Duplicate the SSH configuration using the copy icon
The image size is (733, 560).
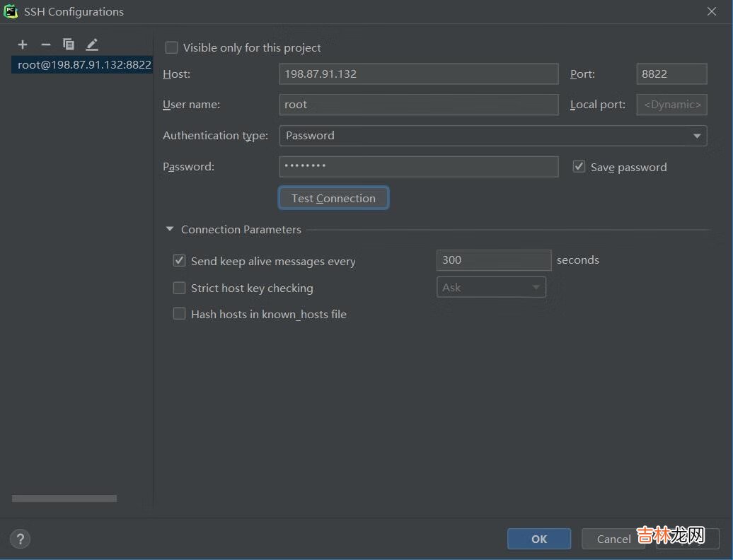69,45
